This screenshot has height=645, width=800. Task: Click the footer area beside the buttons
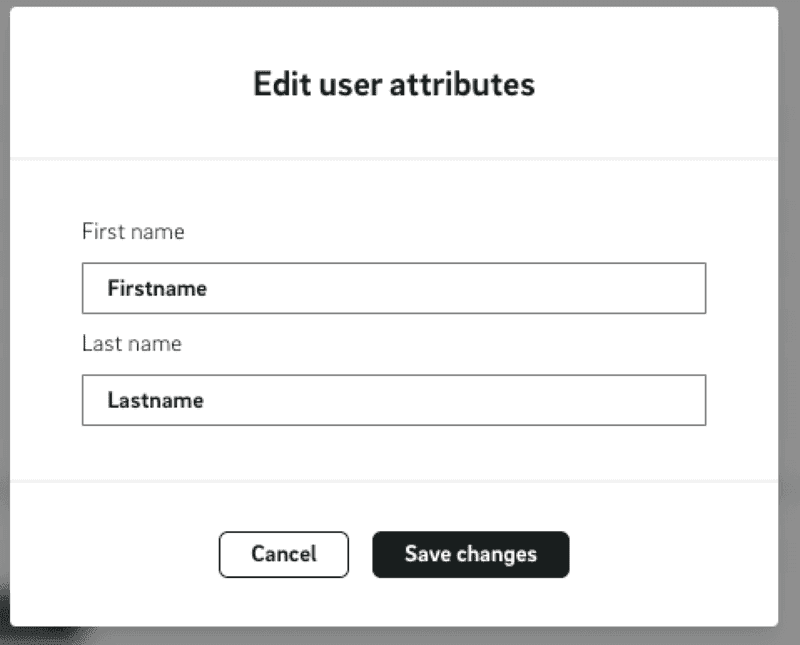pos(650,554)
